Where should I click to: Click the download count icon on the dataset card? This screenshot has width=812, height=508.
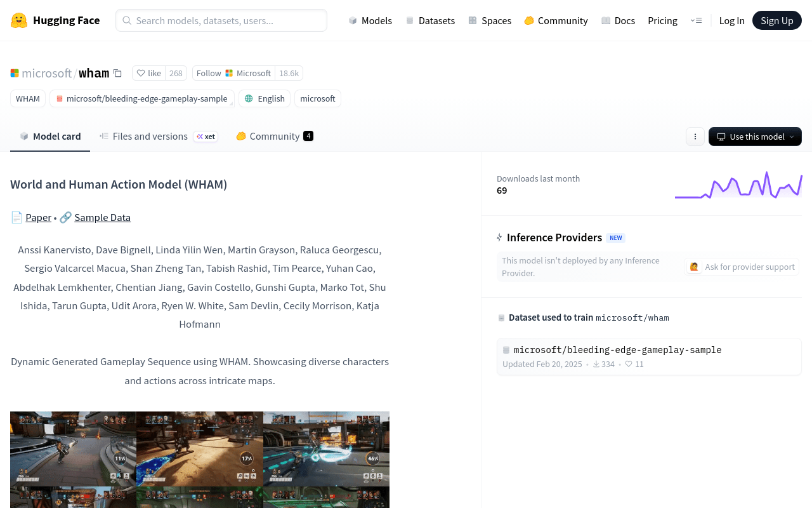point(596,364)
